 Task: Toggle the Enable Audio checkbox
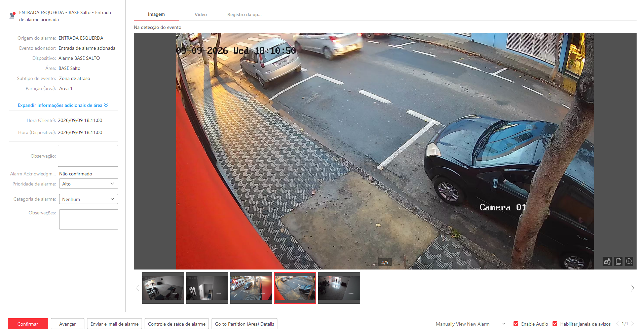click(x=516, y=324)
